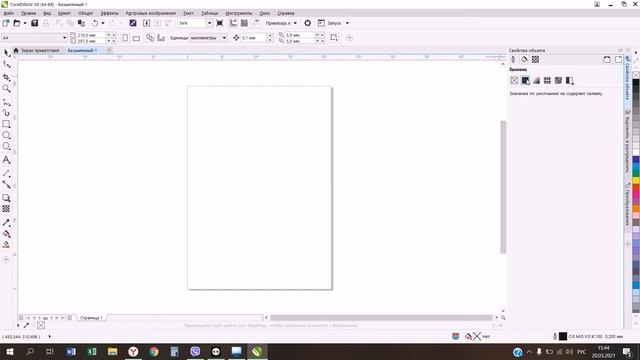Select the Shape edit tool
The height and width of the screenshot is (360, 640).
click(6, 64)
